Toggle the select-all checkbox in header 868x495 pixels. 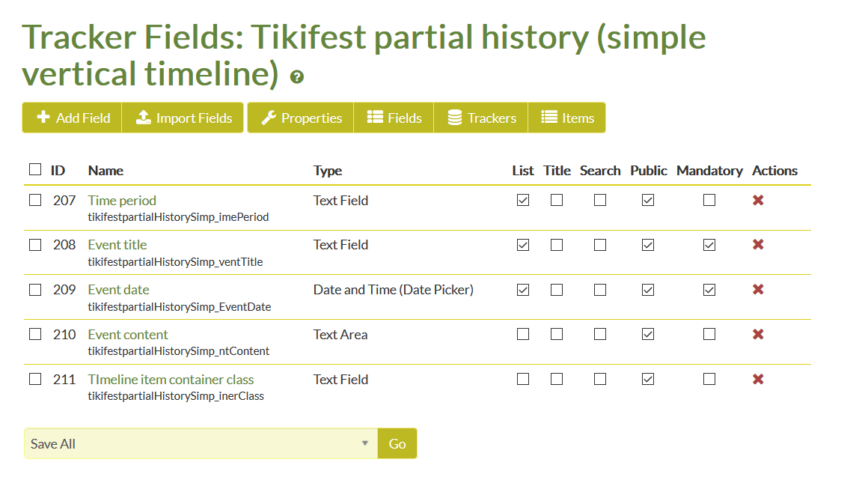[35, 169]
